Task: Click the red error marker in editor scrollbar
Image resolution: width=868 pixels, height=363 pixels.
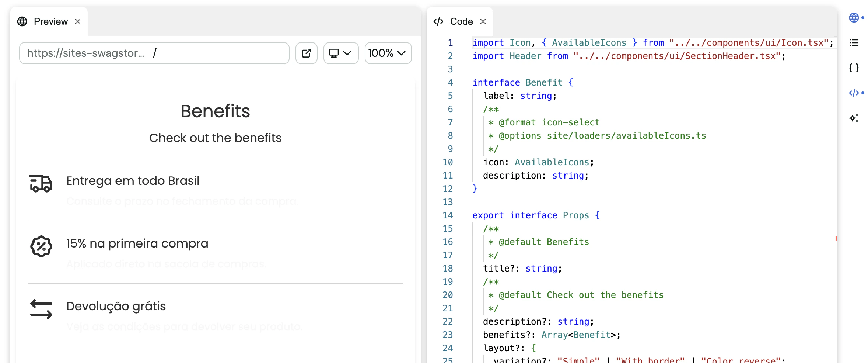Action: point(836,238)
